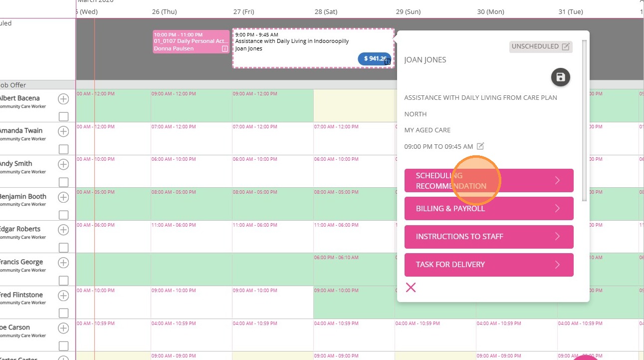The height and width of the screenshot is (360, 644).
Task: Select Francis George's checkbox
Action: click(64, 281)
